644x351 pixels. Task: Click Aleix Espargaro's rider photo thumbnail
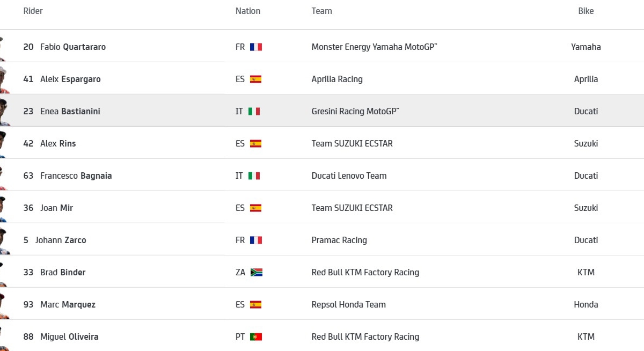3,79
